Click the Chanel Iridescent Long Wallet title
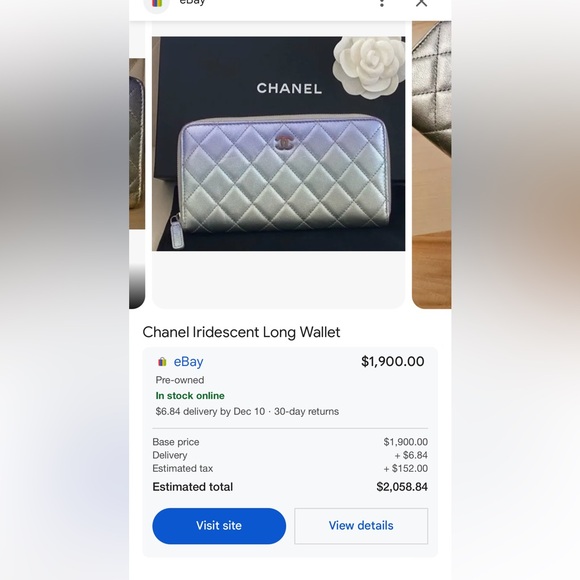 pyautogui.click(x=241, y=332)
